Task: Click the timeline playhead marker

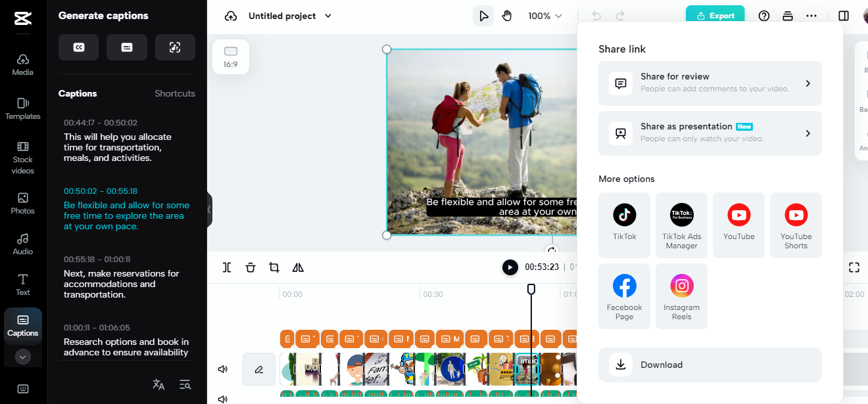Action: pos(531,289)
